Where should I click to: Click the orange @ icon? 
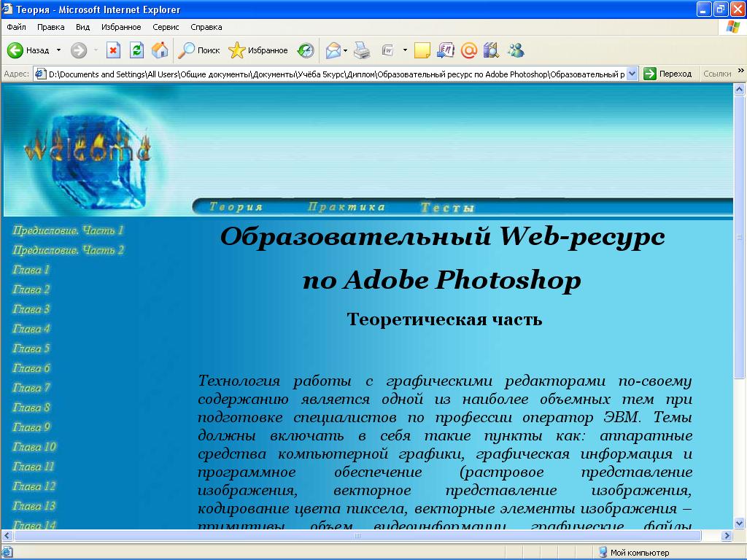(x=469, y=50)
